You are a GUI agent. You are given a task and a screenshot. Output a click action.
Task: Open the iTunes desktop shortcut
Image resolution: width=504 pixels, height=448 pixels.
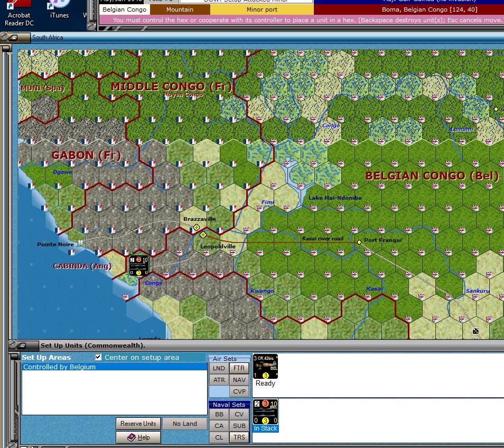pyautogui.click(x=59, y=10)
